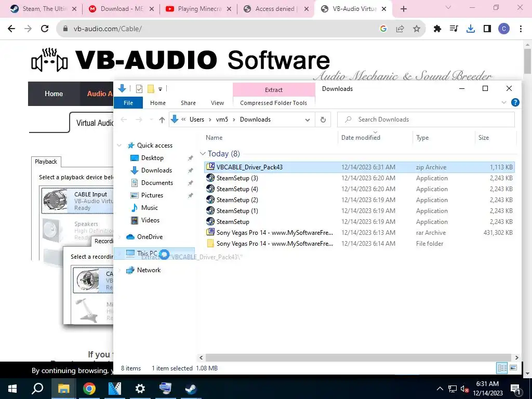Open Chrome tab search dropdown

pos(448,8)
